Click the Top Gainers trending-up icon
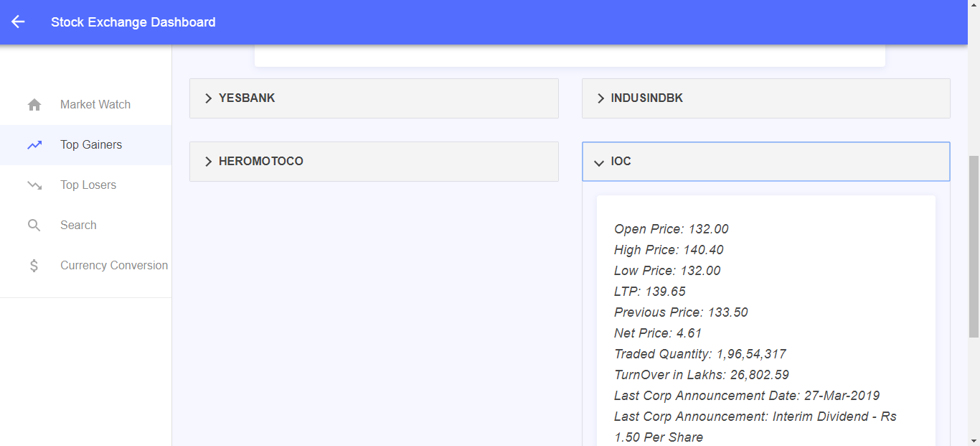The width and height of the screenshot is (980, 446). pos(34,145)
